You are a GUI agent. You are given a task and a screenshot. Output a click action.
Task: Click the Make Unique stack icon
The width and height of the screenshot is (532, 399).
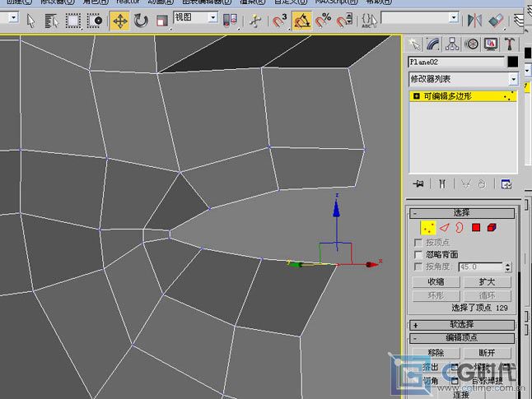tap(466, 184)
